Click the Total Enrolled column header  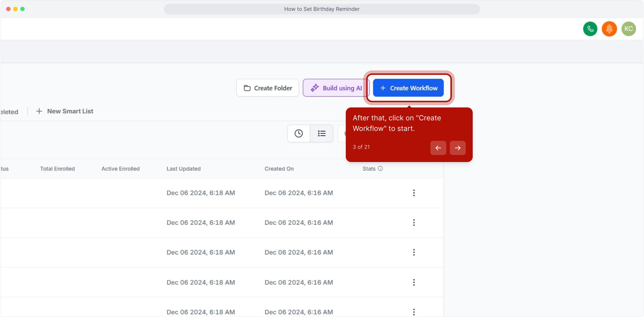58,169
